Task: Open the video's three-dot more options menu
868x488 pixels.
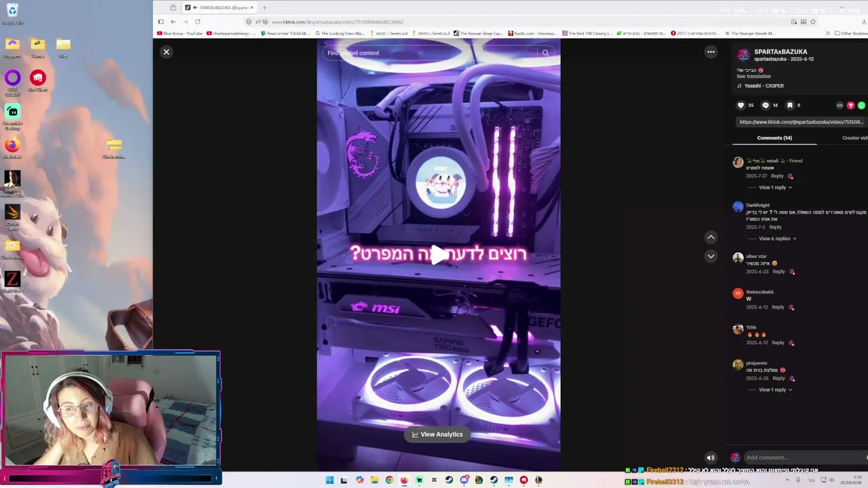Action: tap(711, 52)
